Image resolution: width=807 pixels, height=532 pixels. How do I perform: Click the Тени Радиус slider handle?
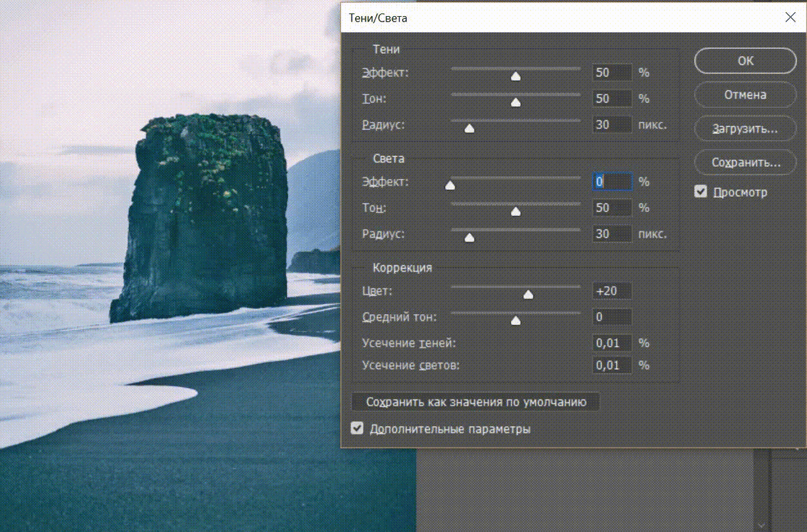pos(469,128)
